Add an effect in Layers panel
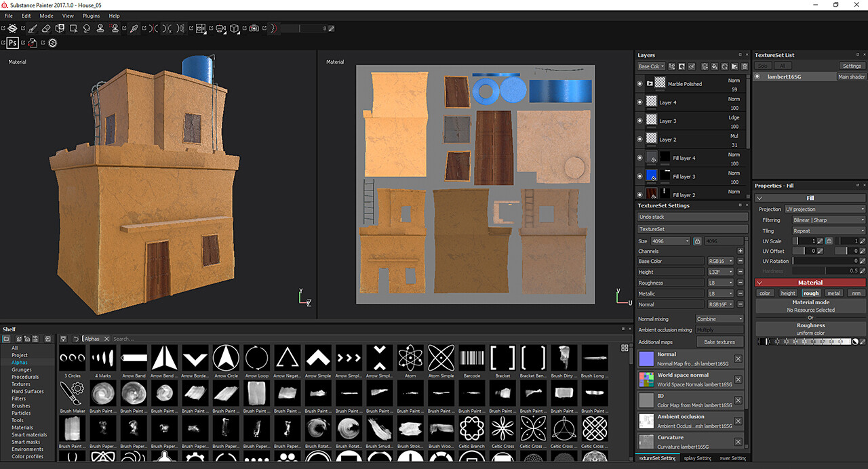Viewport: 868px width, 469px height. point(671,66)
